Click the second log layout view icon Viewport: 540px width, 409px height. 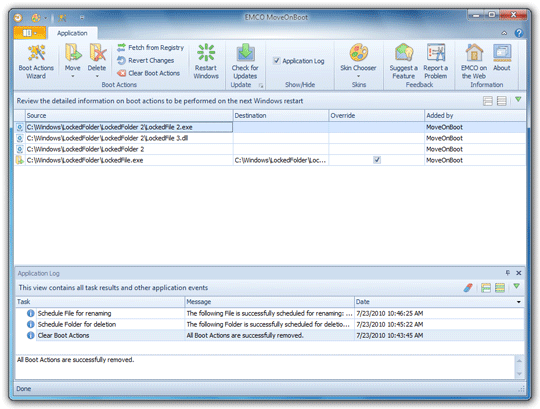[x=500, y=287]
